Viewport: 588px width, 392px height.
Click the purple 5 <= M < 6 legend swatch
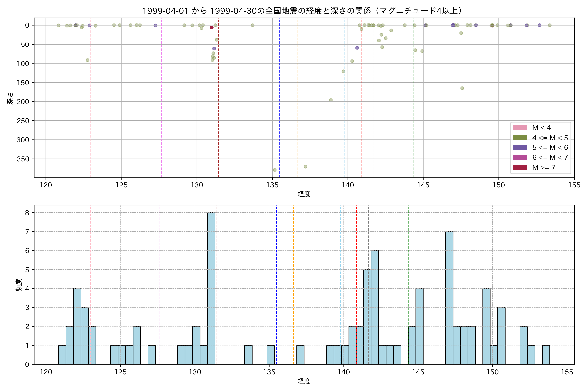(x=520, y=147)
